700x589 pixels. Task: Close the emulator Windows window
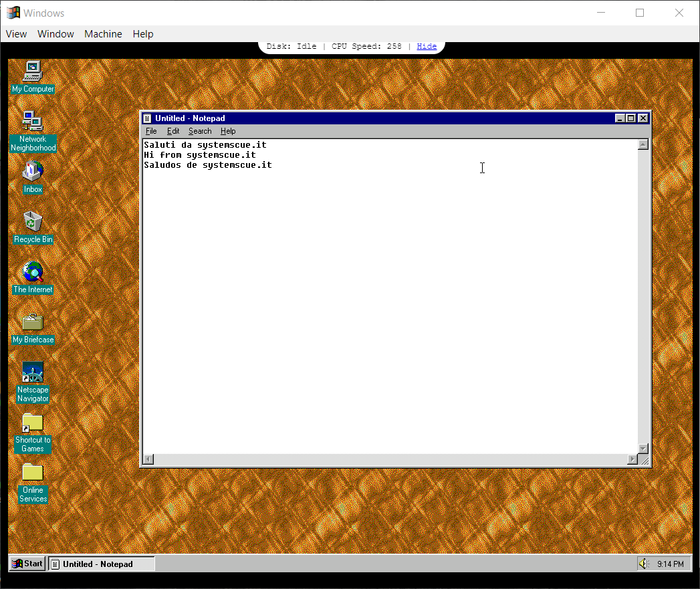tap(679, 13)
